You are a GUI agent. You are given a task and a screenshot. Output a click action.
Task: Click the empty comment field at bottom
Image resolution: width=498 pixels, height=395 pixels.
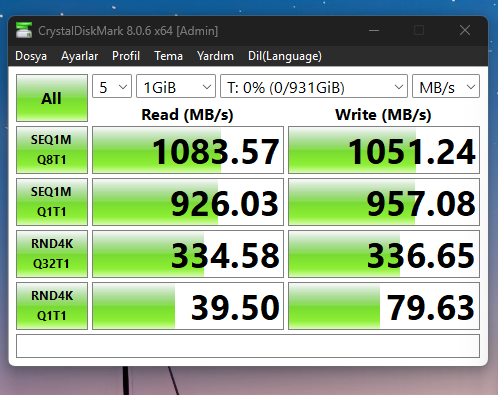(x=248, y=346)
